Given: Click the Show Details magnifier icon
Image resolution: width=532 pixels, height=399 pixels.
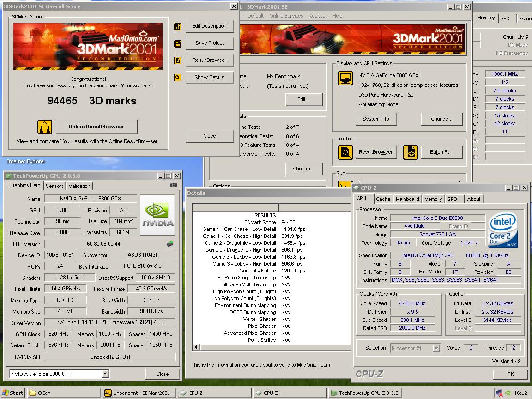Looking at the screenshot, I should pos(178,78).
